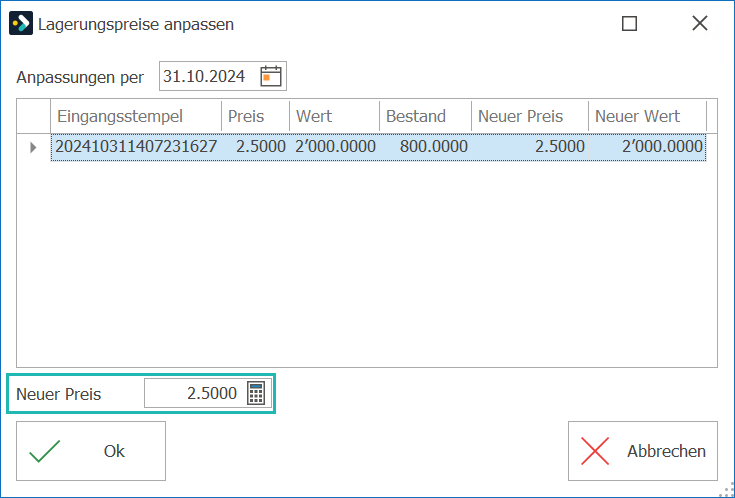Image resolution: width=735 pixels, height=498 pixels.
Task: Sort by Preis column header
Action: pyautogui.click(x=255, y=116)
